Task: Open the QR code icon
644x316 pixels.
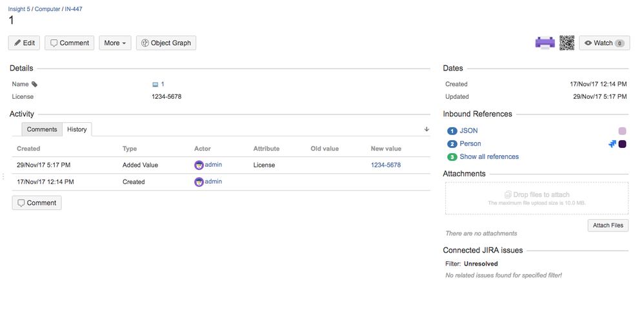Action: coord(567,43)
